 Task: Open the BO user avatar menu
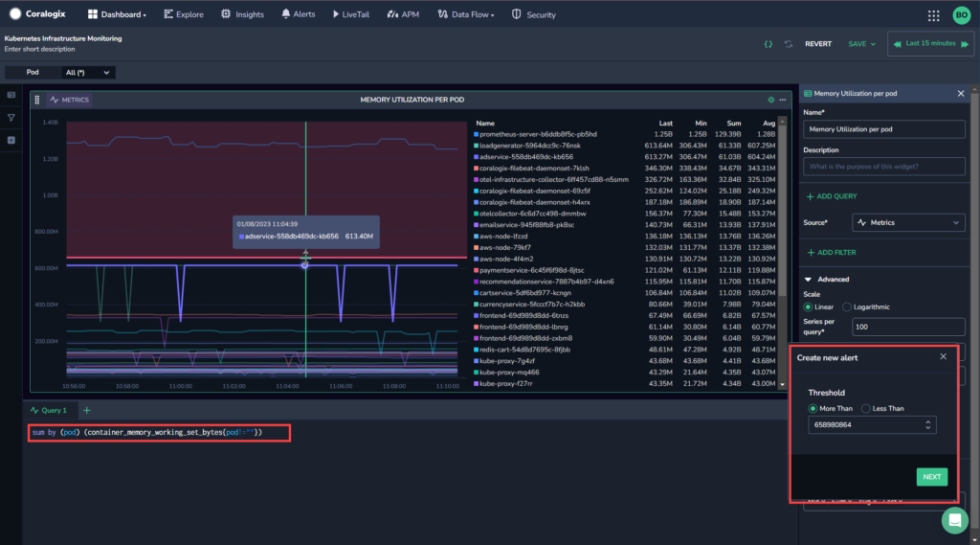point(961,15)
